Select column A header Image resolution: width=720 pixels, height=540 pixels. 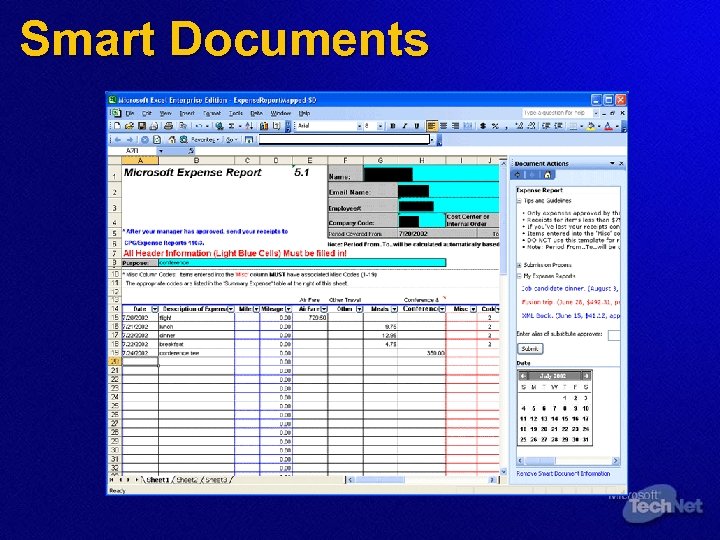click(140, 160)
